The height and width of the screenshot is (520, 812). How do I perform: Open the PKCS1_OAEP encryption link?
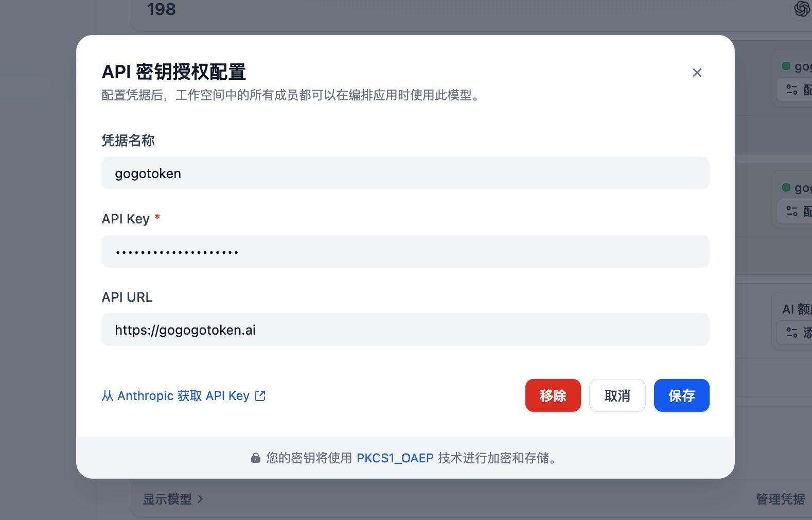tap(395, 458)
